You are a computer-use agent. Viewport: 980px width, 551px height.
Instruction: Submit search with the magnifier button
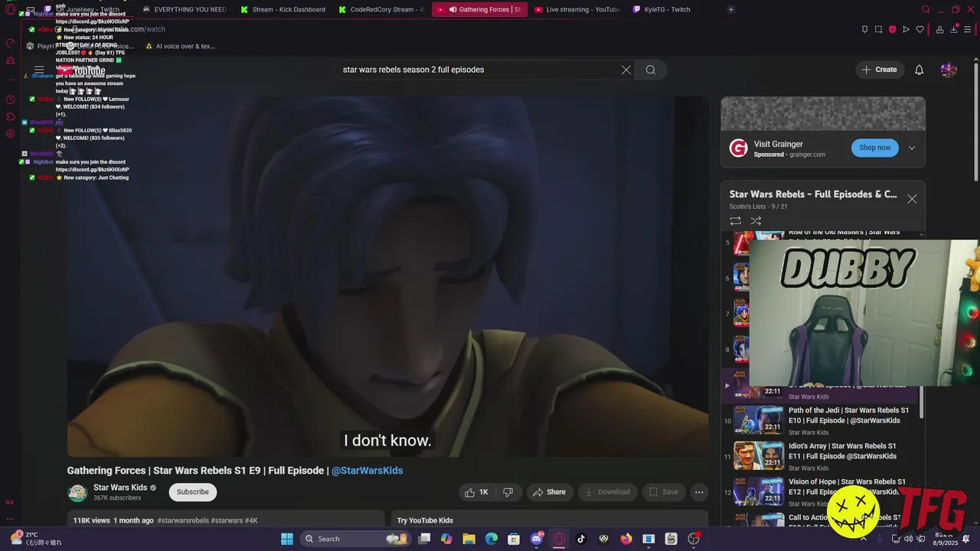point(651,70)
